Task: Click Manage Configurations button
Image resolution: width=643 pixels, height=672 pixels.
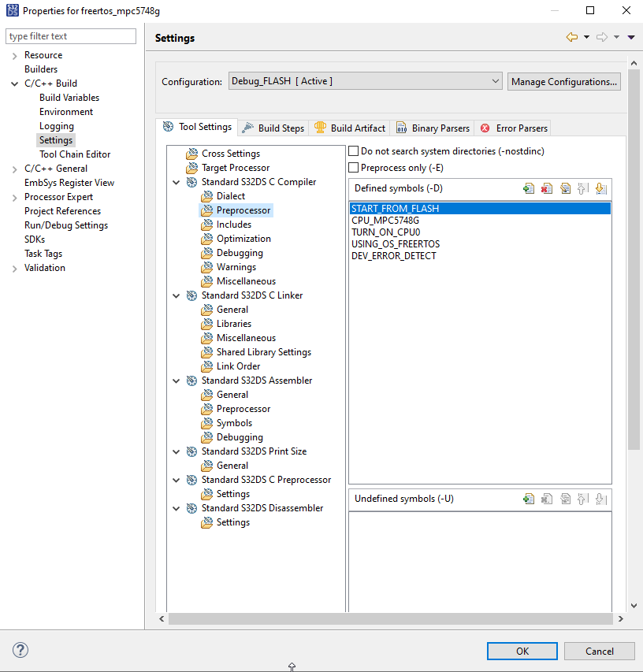Action: [x=564, y=81]
